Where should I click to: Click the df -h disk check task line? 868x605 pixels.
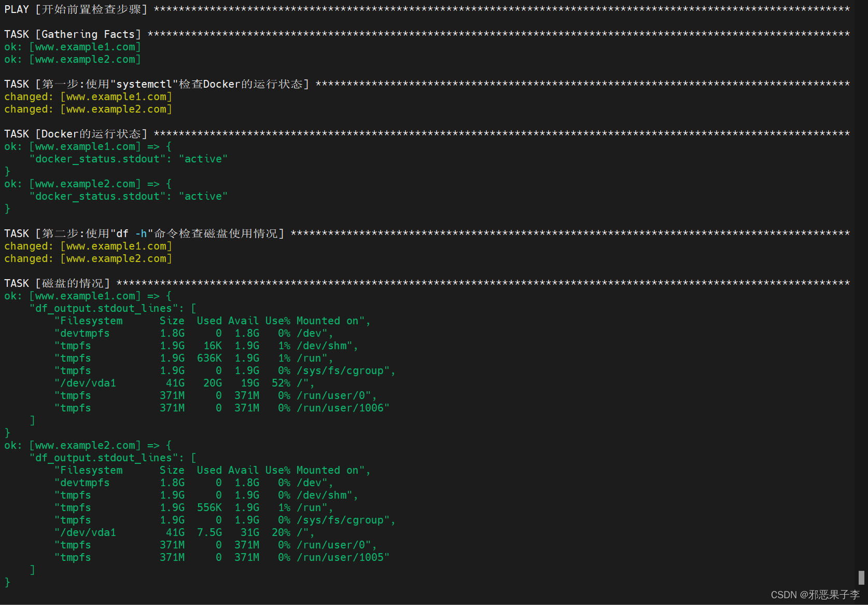click(x=427, y=233)
